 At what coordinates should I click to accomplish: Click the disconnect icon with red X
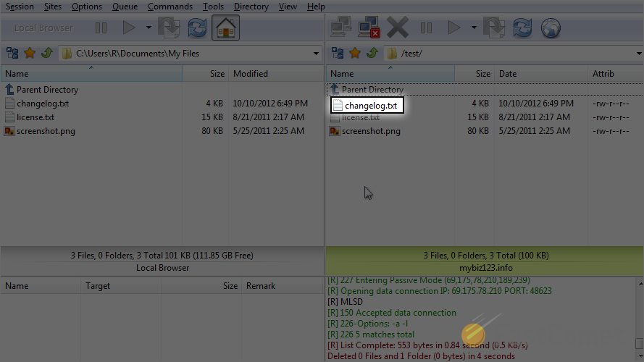369,28
